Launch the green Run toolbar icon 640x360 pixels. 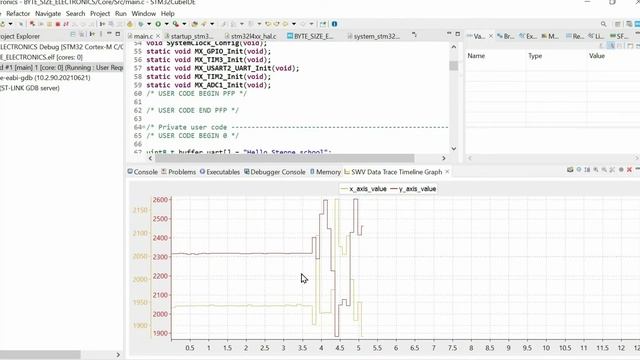tap(158, 24)
